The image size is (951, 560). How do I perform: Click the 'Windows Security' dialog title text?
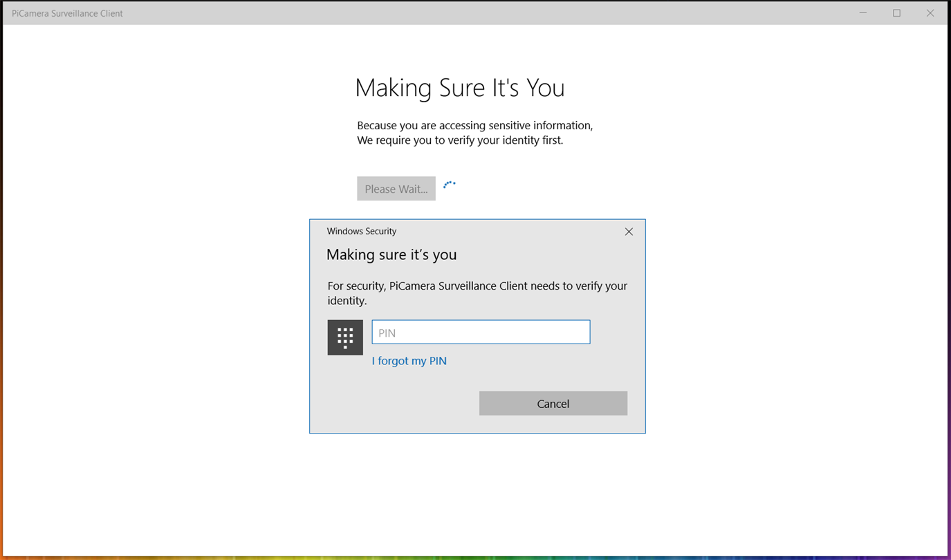tap(362, 232)
